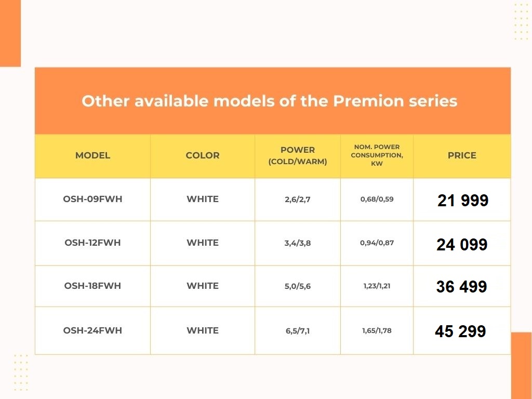Select the 5,0/5,6 power cell

point(298,286)
